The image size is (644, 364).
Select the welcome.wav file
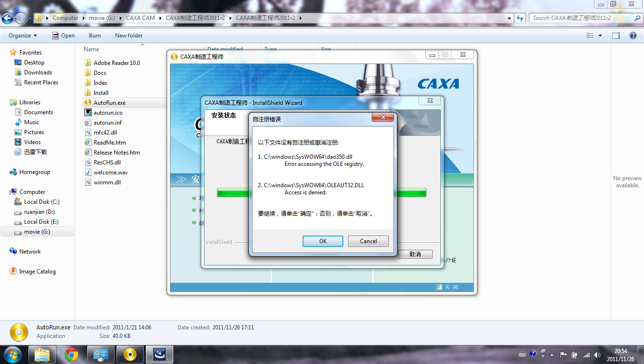tap(111, 173)
